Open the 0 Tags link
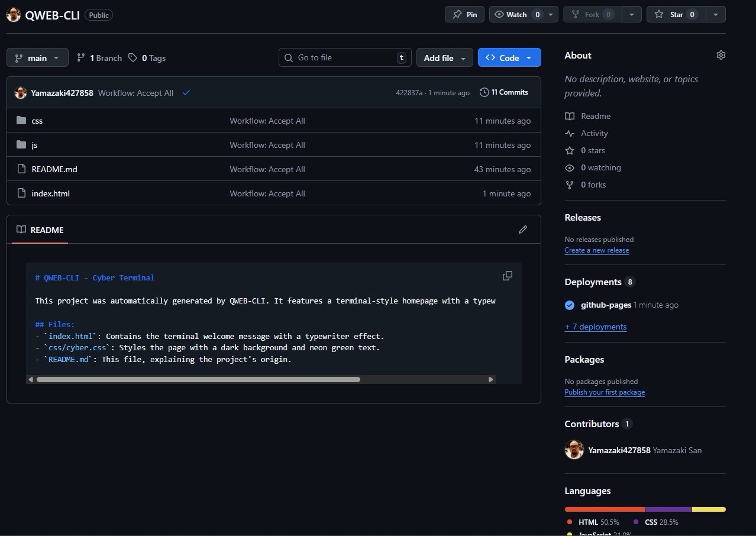 click(147, 58)
